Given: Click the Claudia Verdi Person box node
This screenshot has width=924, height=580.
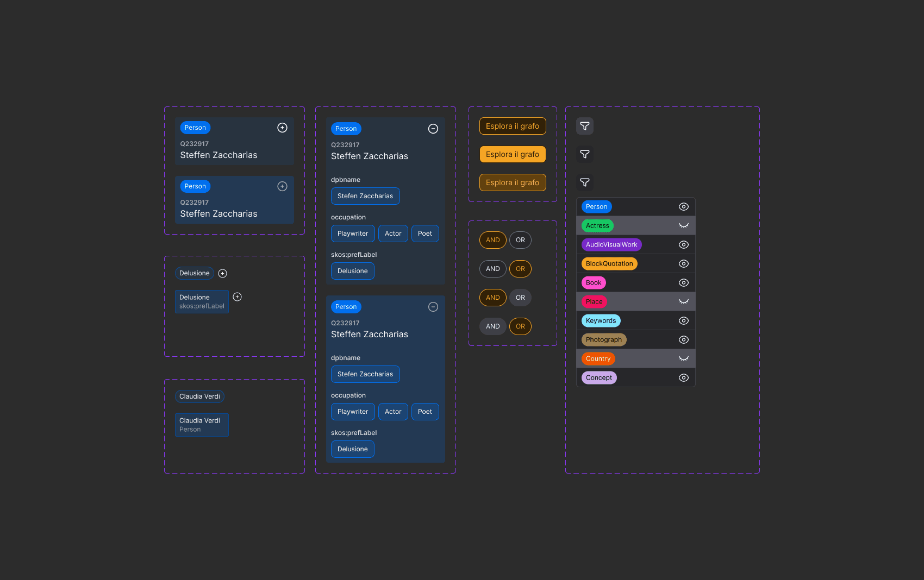Looking at the screenshot, I should pyautogui.click(x=202, y=425).
